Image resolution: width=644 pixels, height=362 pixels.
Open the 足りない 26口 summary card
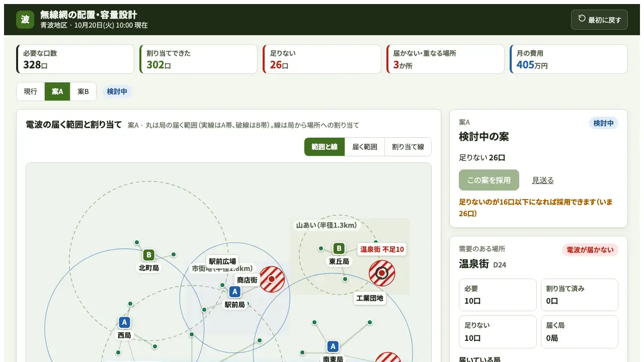click(x=322, y=59)
